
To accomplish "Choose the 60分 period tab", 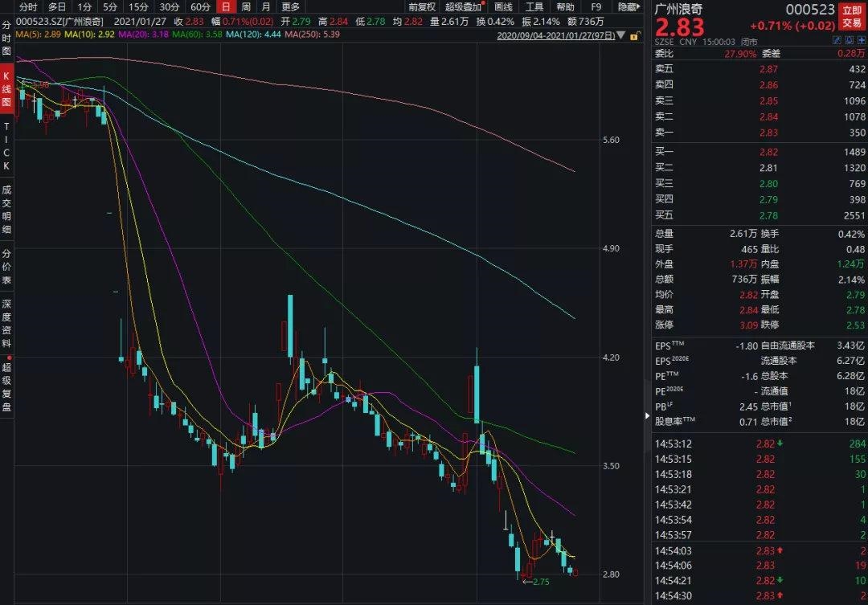I will coord(200,7).
